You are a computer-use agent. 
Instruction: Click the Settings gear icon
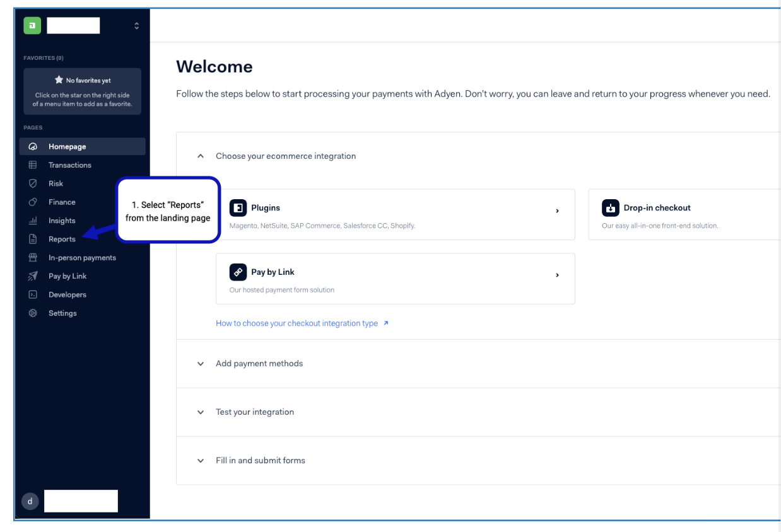33,313
